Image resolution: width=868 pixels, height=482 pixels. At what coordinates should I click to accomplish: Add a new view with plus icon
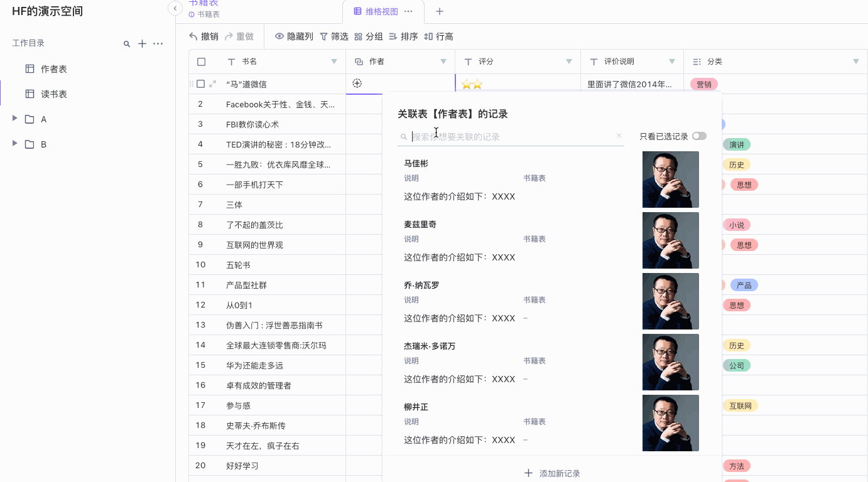[440, 11]
